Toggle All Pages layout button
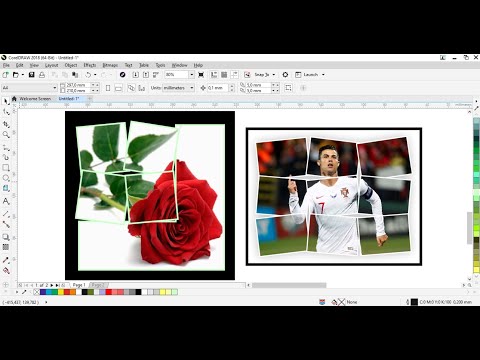This screenshot has height=360, width=480. click(x=131, y=88)
